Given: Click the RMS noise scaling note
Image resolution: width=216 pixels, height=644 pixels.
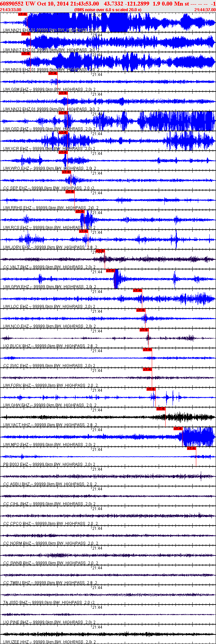Looking at the screenshot, I should point(108,10).
